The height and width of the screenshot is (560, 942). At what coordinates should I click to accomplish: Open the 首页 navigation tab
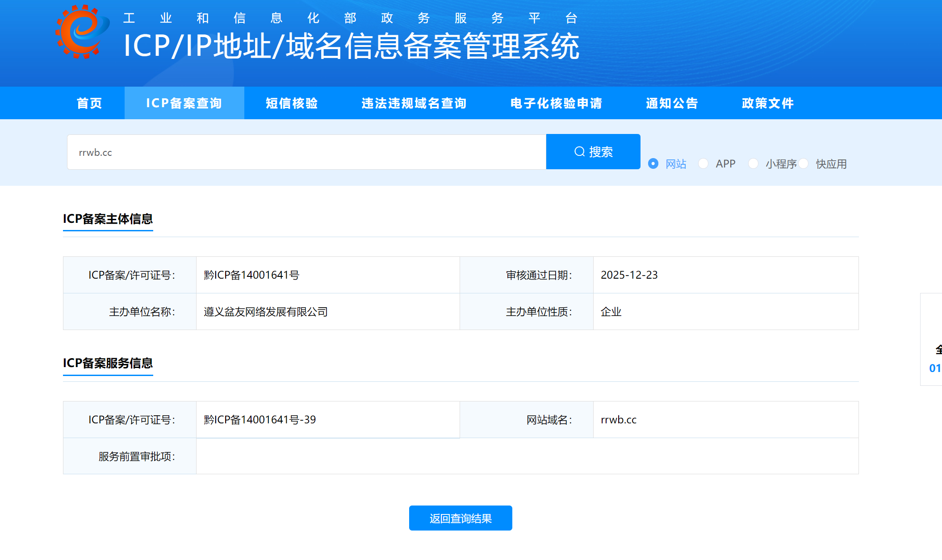point(89,103)
